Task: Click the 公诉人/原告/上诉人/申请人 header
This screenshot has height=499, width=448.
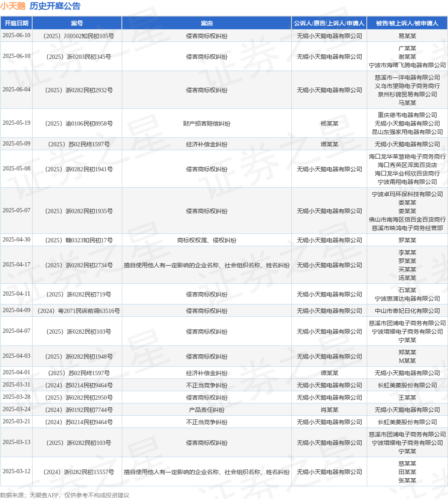Action: pyautogui.click(x=329, y=23)
